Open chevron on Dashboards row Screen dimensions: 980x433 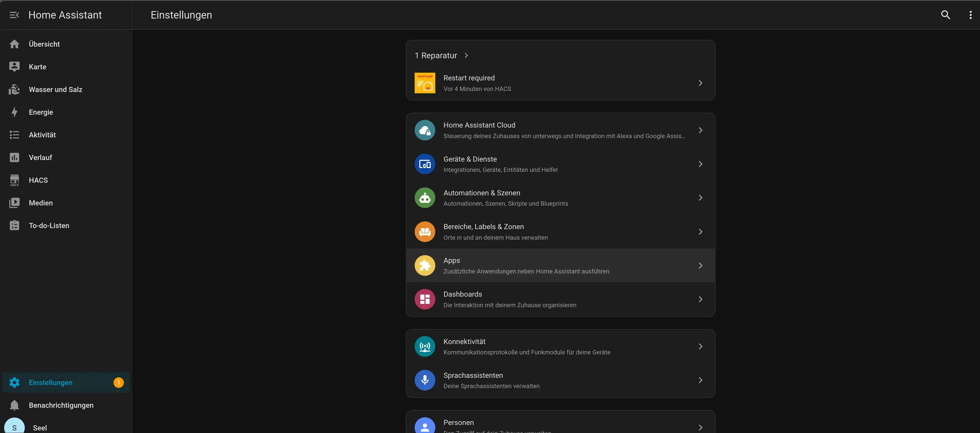tap(700, 299)
